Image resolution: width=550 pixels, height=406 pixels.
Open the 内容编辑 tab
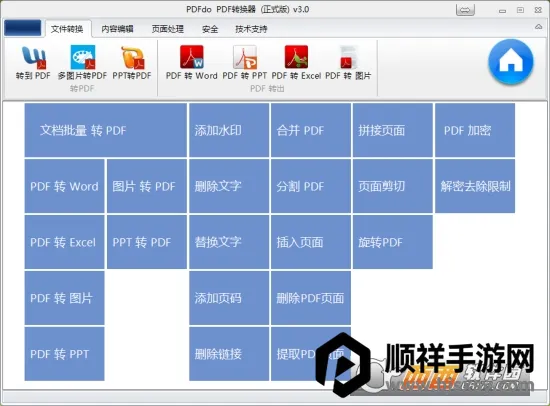(x=117, y=29)
